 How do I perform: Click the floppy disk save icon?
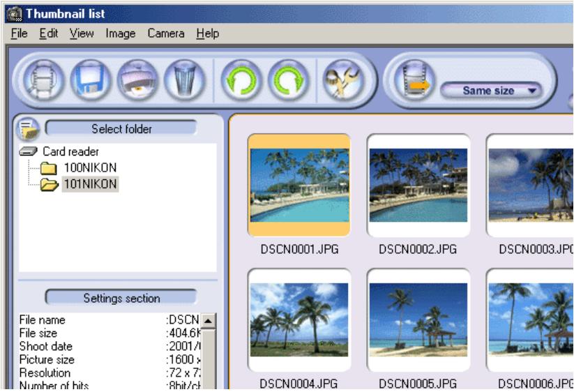tap(91, 80)
